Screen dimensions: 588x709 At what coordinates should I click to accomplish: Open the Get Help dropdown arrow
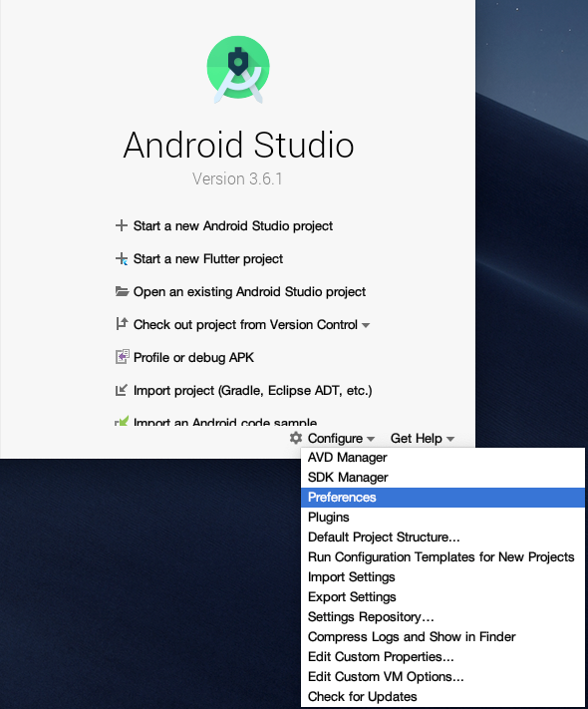(x=450, y=439)
